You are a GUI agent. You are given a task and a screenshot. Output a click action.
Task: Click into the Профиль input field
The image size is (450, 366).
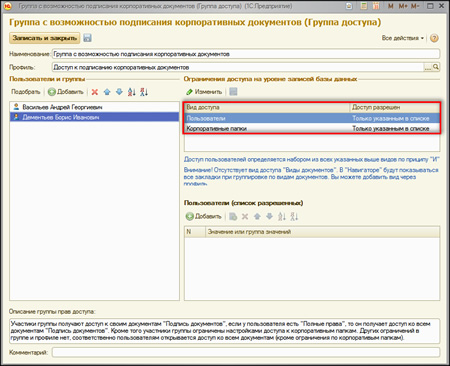(x=238, y=67)
